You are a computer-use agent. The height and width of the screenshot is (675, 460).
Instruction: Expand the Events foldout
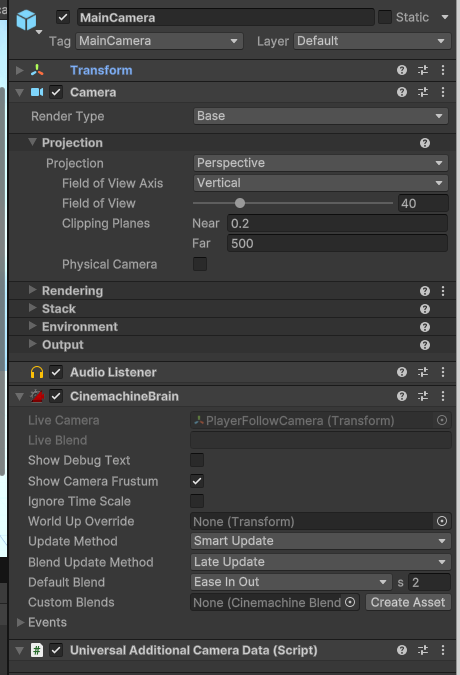pos(20,622)
